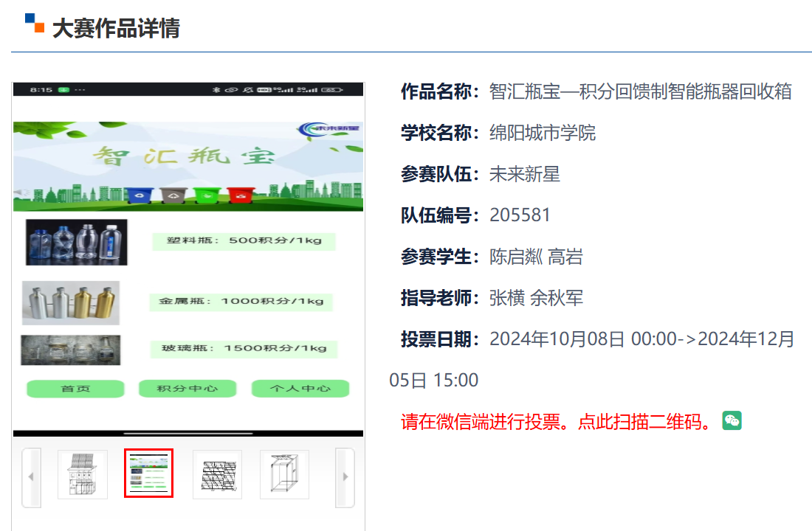
Task: Click the glass bottles picture
Action: pos(70,350)
